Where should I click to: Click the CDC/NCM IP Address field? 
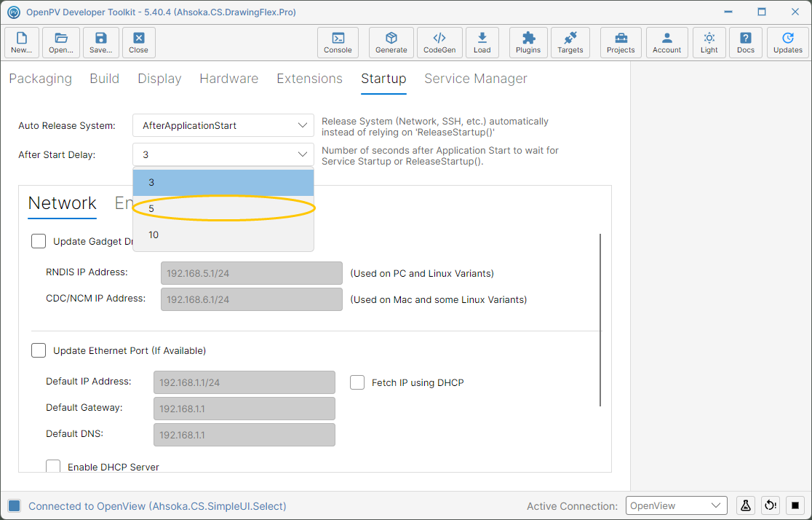(252, 299)
